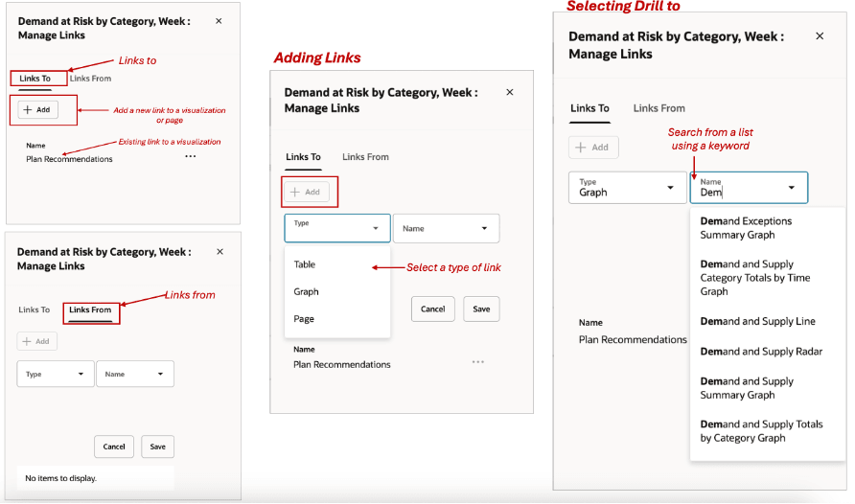Select the Links From tab in the bottom-left dialog

tap(90, 309)
